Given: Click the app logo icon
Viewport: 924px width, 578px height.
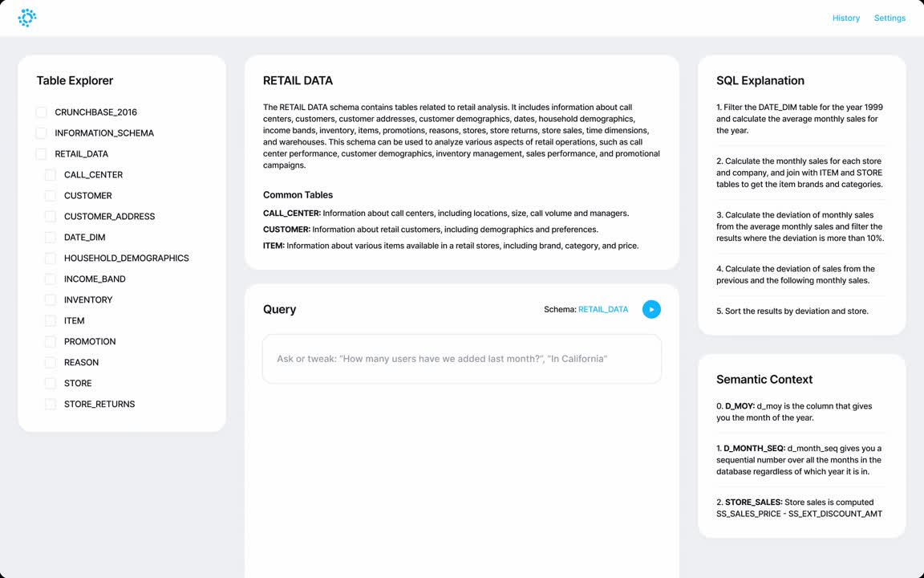Looking at the screenshot, I should (26, 17).
